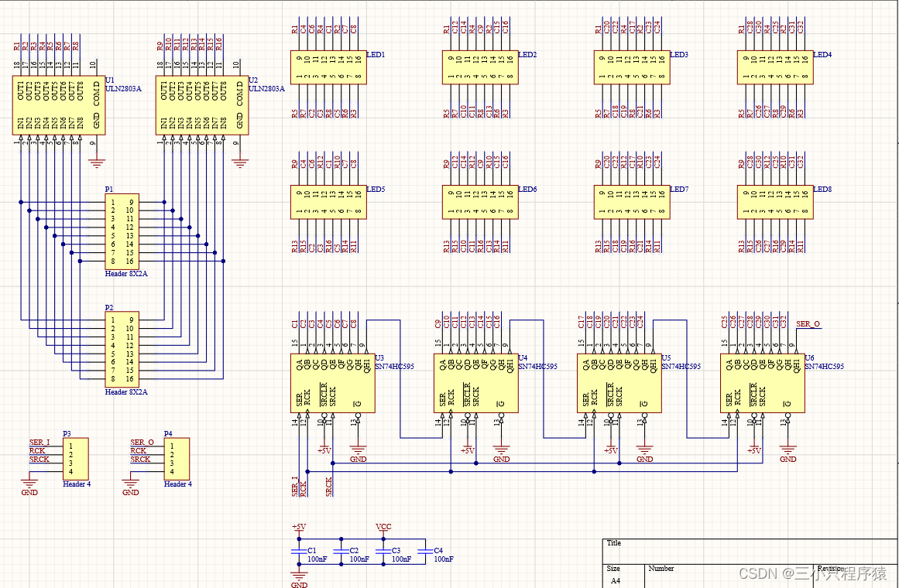Select capacitor C4 symbol

pyautogui.click(x=425, y=552)
